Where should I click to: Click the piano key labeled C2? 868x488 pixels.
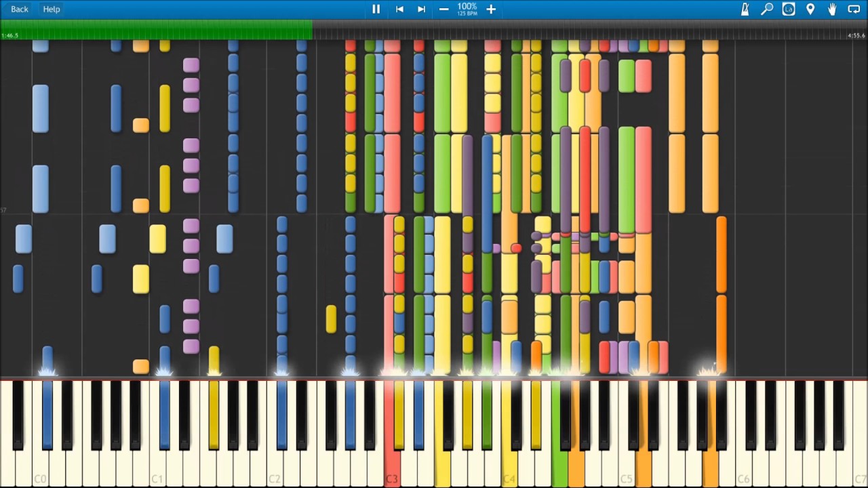pos(274,434)
